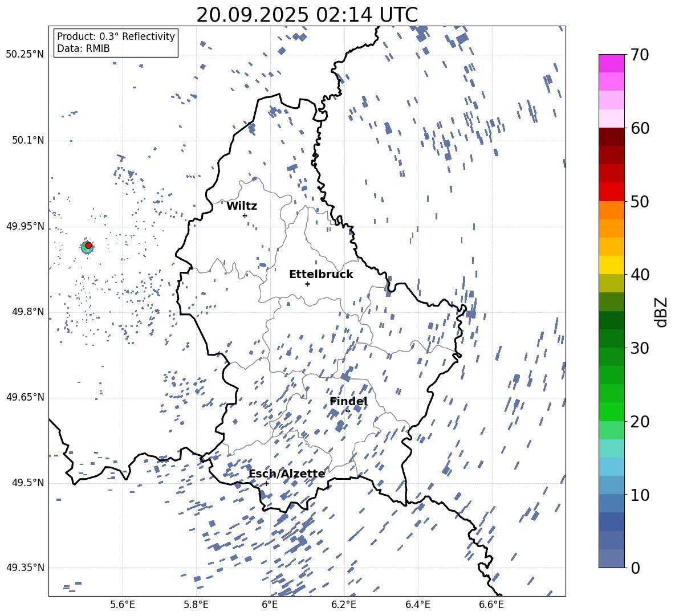Click the 5.6°E longitude label
Screen dimensions: 675x616
pos(123,605)
